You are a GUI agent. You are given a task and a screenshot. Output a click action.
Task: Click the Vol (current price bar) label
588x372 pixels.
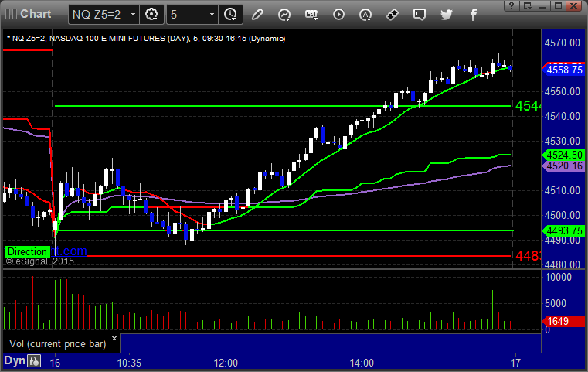(58, 343)
